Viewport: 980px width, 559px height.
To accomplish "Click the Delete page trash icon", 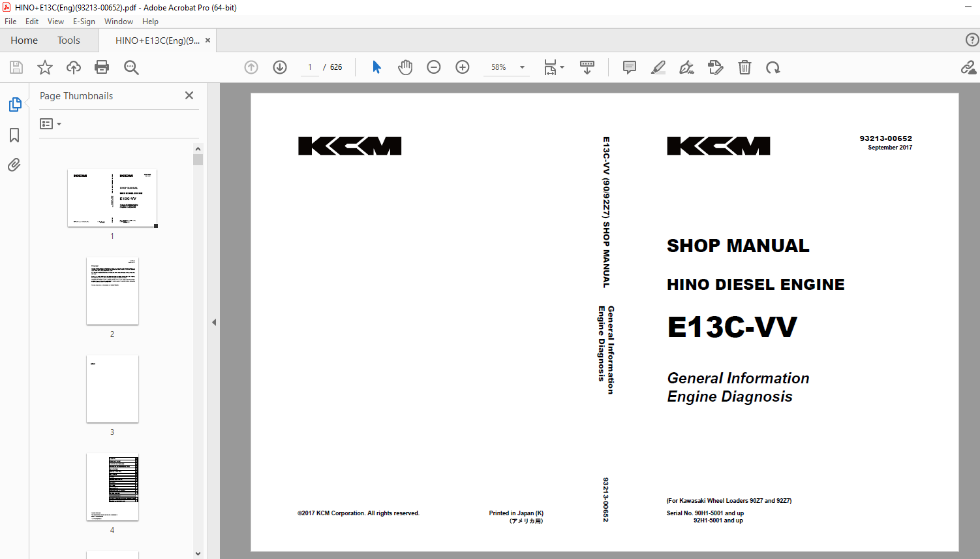I will [744, 67].
